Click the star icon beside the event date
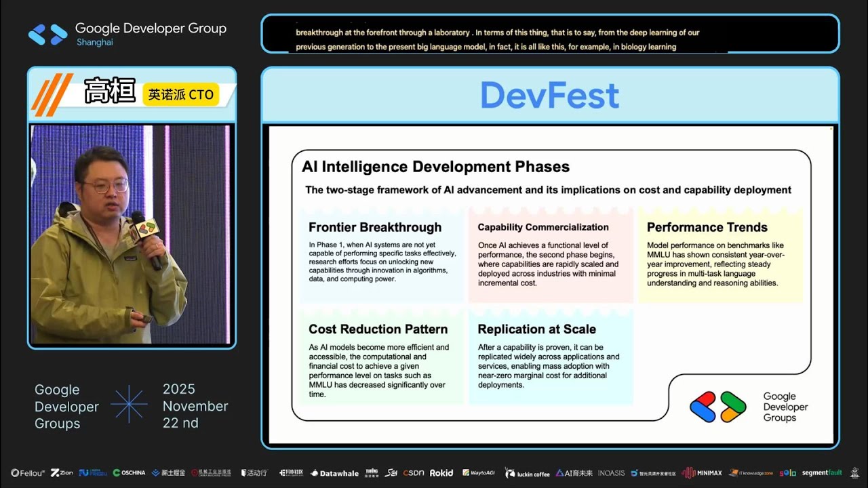Screen dimensions: 868x488 [x=129, y=405]
